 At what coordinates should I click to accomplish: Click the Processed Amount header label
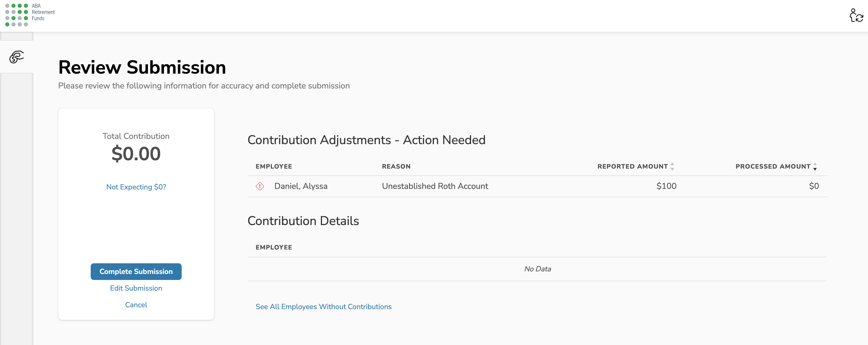tap(773, 166)
